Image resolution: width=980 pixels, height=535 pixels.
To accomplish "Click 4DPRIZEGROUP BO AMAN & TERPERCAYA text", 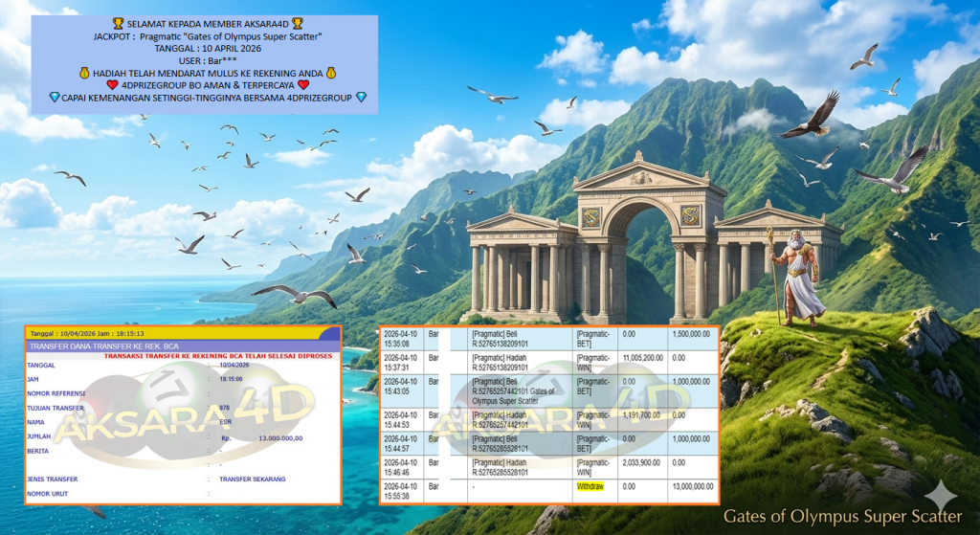I will point(208,85).
